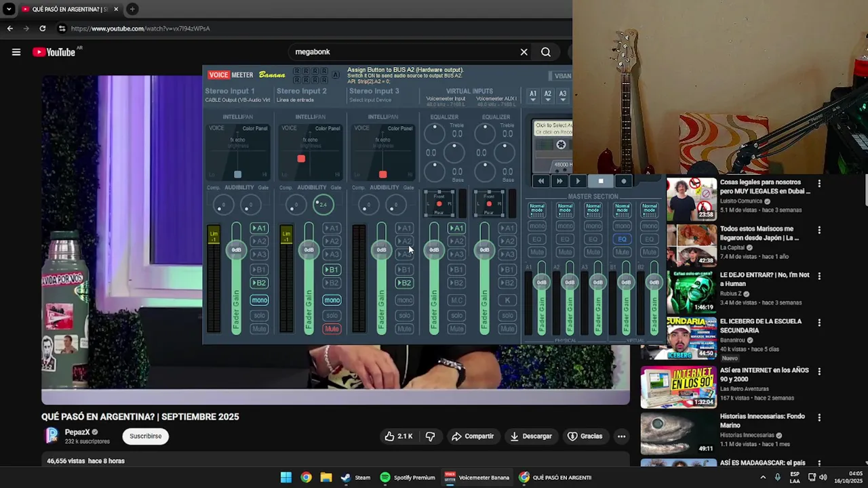Viewport: 868px width, 488px height.
Task: Open A3 hardware output selector
Action: coord(563,96)
